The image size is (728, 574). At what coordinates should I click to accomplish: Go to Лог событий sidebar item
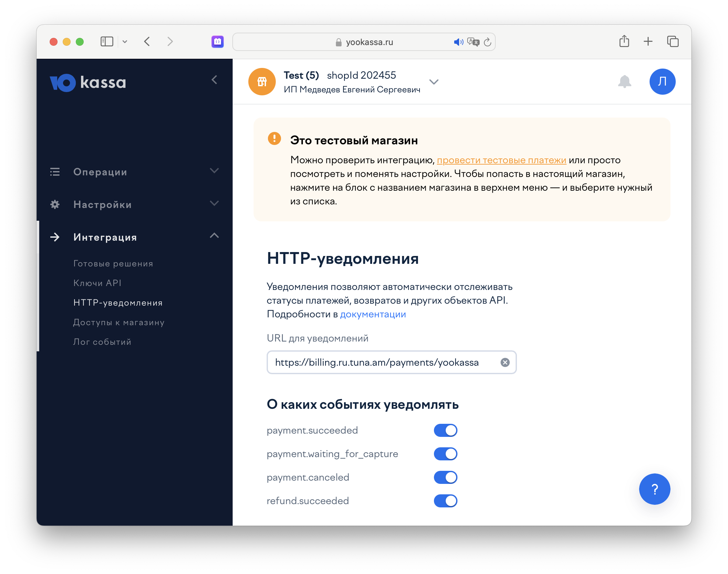click(102, 342)
